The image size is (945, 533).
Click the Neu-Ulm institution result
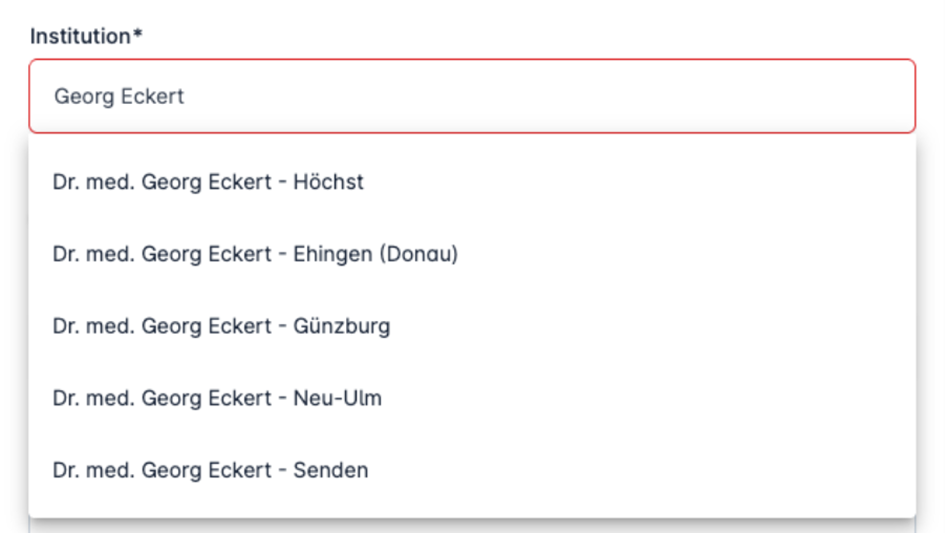217,398
